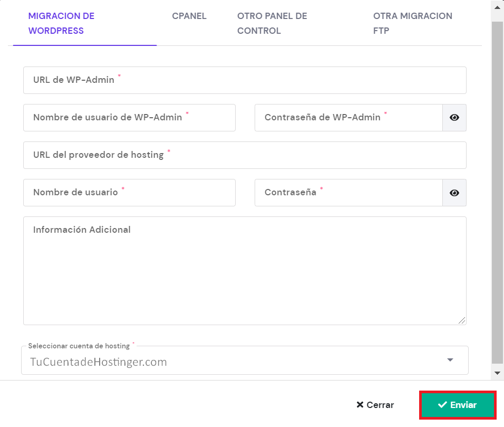
Task: Open the Seleccionar cuenta de hosting dropdown
Action: (x=245, y=360)
